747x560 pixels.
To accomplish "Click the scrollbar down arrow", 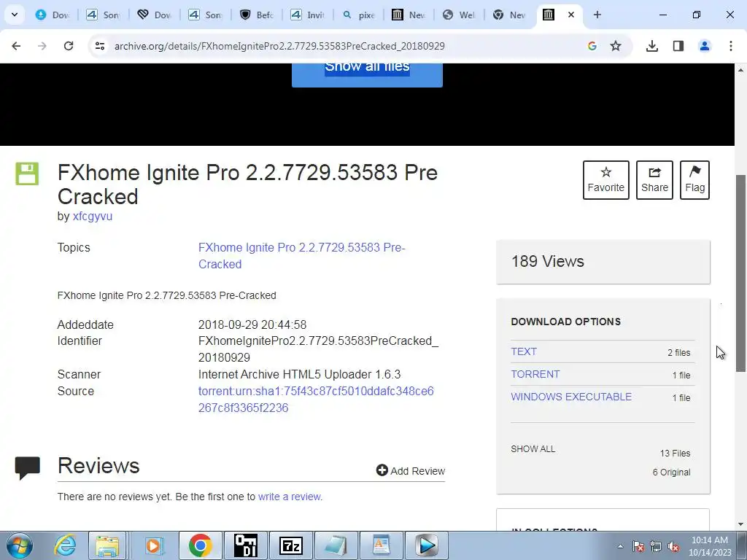I will tap(740, 524).
